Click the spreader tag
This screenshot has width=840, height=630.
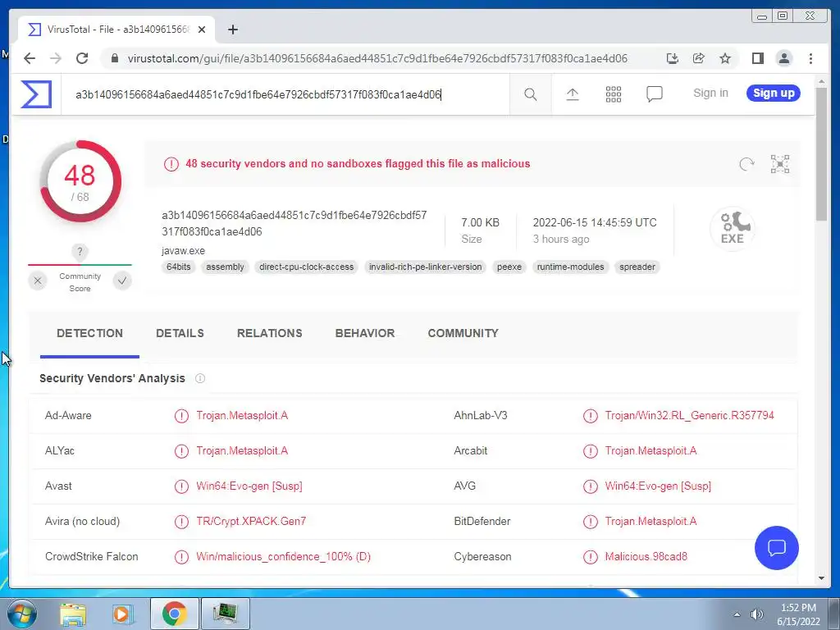pos(637,267)
